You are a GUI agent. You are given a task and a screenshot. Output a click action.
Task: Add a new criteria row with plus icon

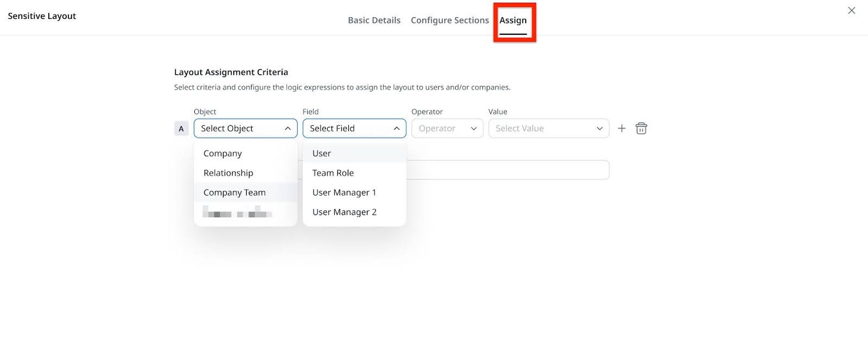point(622,128)
